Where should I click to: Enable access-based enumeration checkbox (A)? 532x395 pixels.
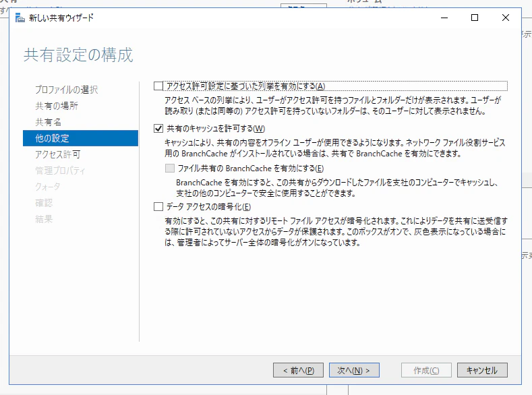tap(158, 86)
